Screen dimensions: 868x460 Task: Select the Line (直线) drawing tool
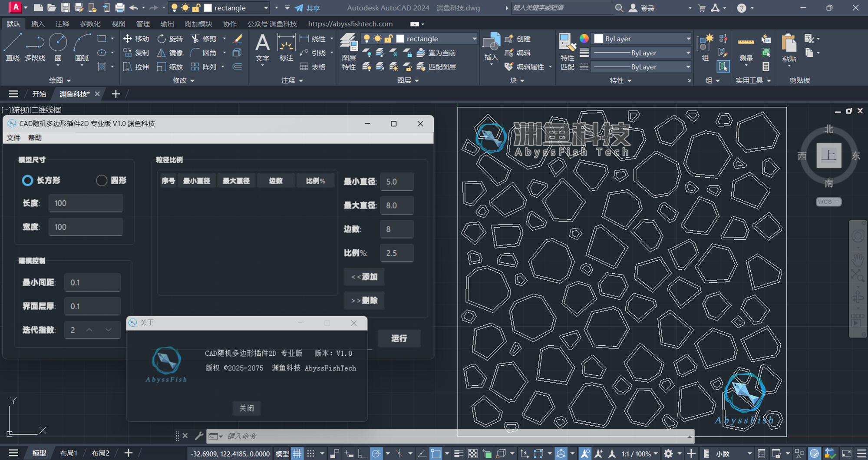pyautogui.click(x=12, y=47)
